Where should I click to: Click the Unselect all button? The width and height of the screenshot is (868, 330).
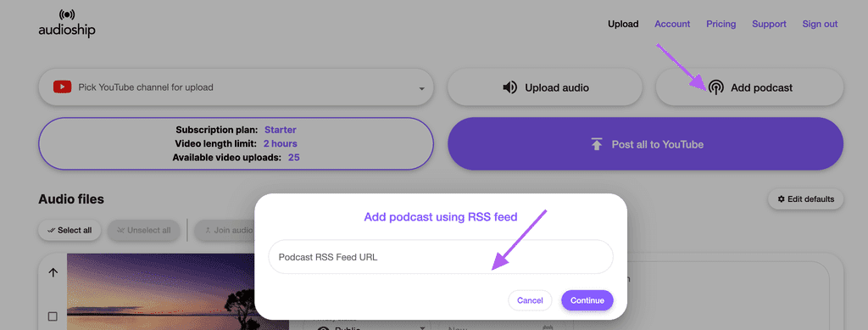(x=143, y=231)
